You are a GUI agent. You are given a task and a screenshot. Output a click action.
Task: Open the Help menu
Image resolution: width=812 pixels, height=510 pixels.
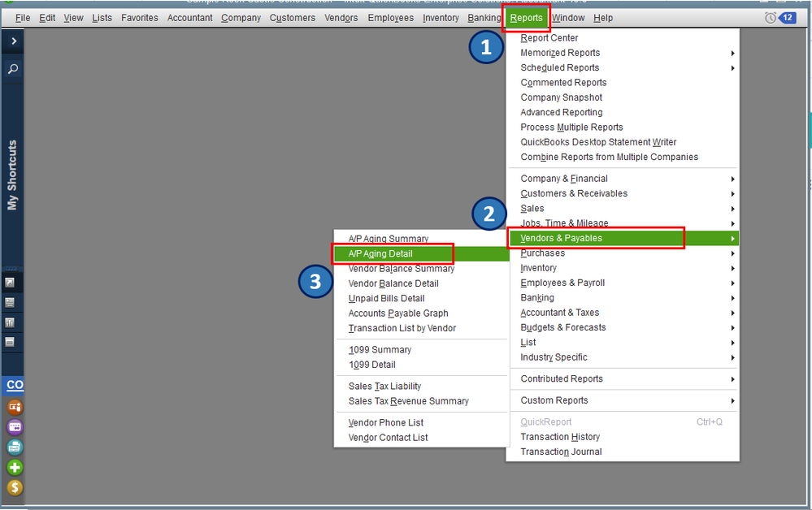pyautogui.click(x=603, y=18)
